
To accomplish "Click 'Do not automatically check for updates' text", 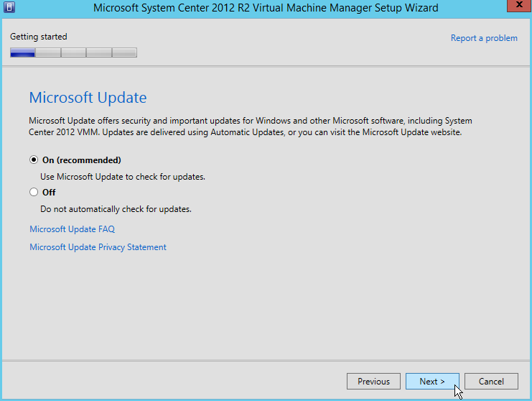I will 116,209.
